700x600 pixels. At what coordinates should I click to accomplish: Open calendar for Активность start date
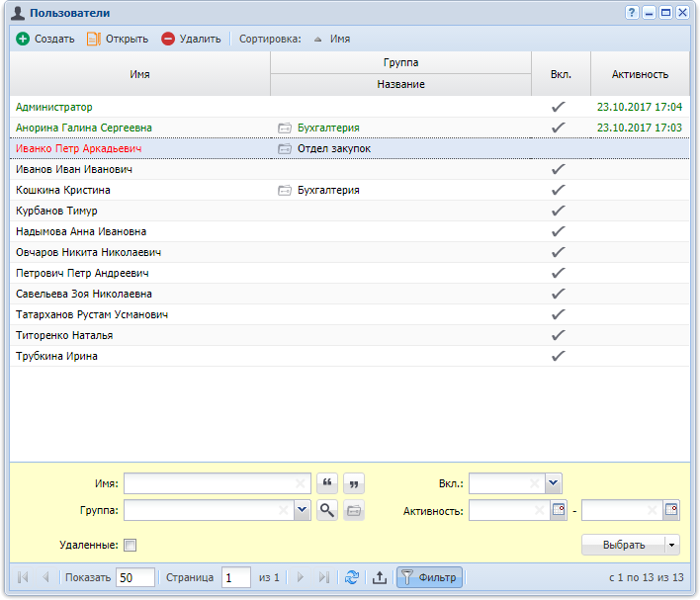pos(559,510)
